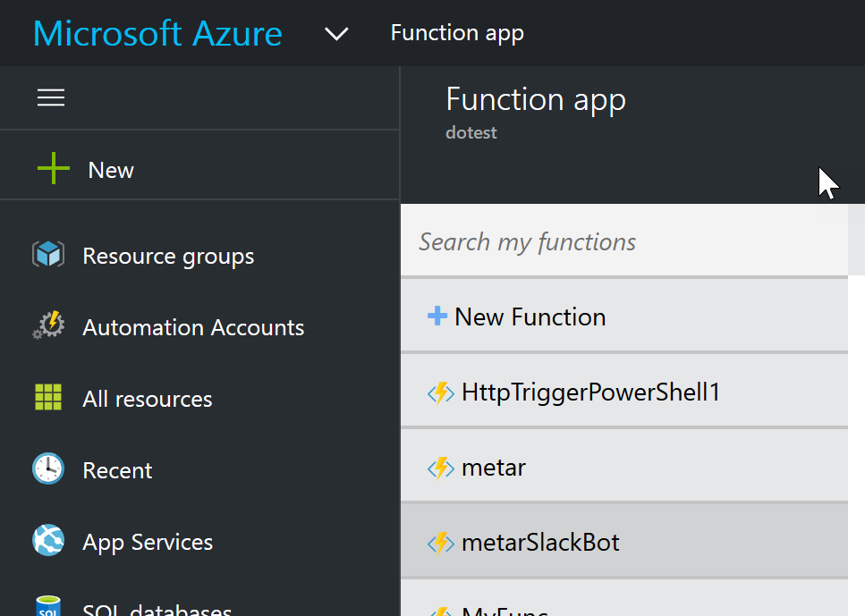865x616 pixels.
Task: Select the Function app breadcrumb in top bar
Action: click(x=457, y=33)
